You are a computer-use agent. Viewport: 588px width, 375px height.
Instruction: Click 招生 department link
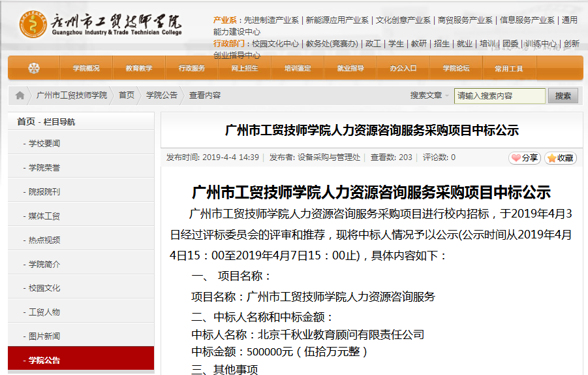pos(442,44)
